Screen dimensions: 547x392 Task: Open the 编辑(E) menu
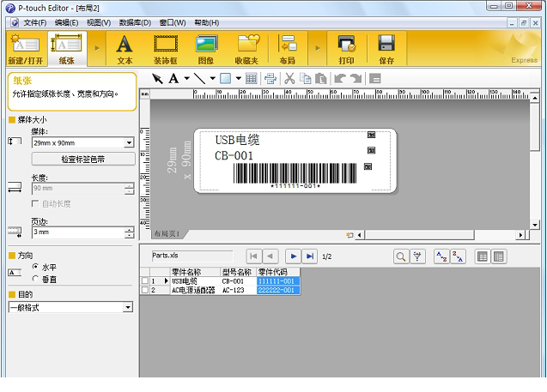click(66, 22)
